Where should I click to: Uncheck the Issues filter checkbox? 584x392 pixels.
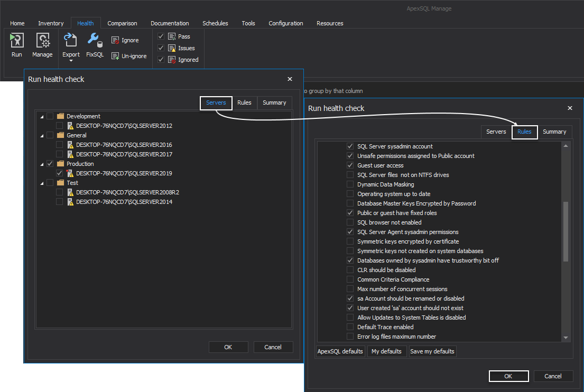tap(160, 48)
